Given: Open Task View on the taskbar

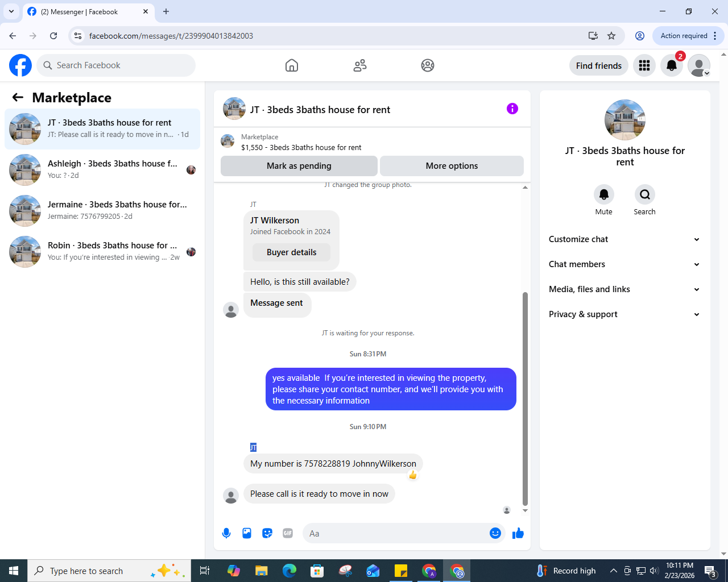Looking at the screenshot, I should [x=205, y=571].
